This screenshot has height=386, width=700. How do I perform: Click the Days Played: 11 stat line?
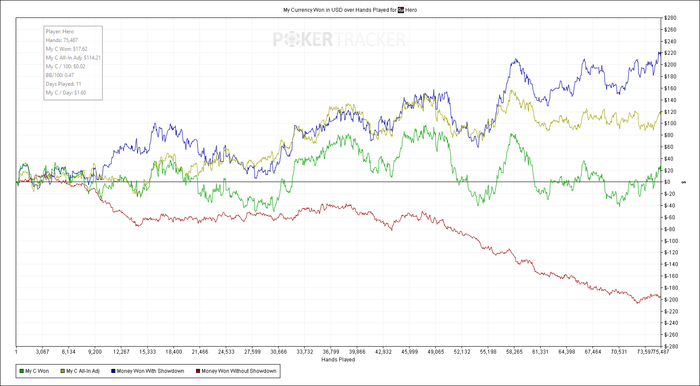click(x=63, y=84)
